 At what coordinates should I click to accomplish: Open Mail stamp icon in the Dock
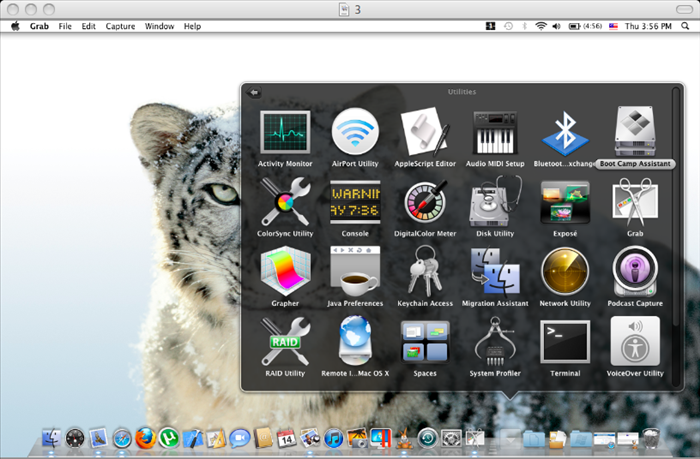click(x=98, y=438)
